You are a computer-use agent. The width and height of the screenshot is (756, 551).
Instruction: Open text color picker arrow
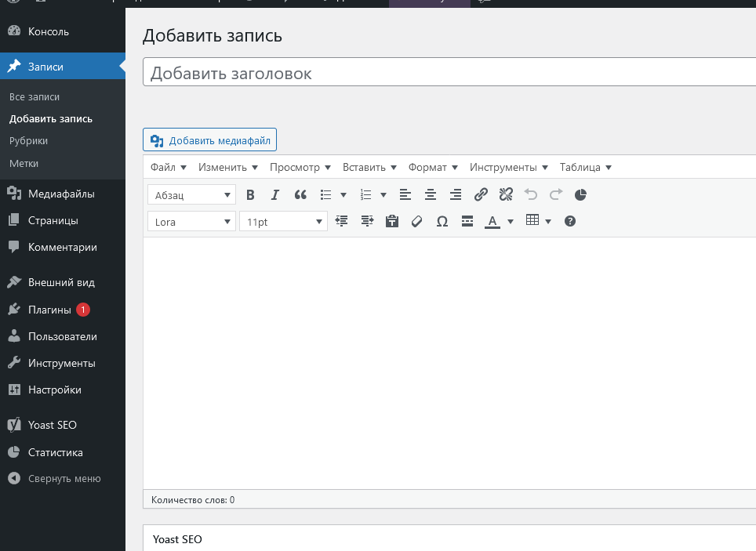pos(511,222)
